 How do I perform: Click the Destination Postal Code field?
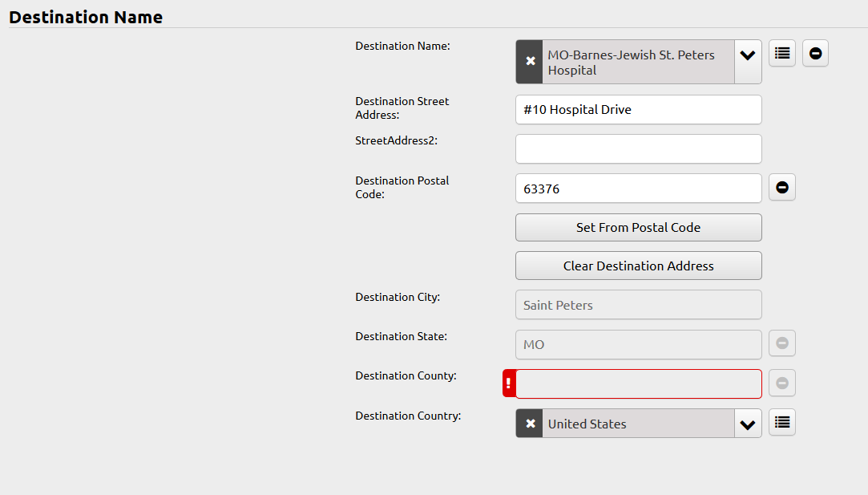(638, 189)
